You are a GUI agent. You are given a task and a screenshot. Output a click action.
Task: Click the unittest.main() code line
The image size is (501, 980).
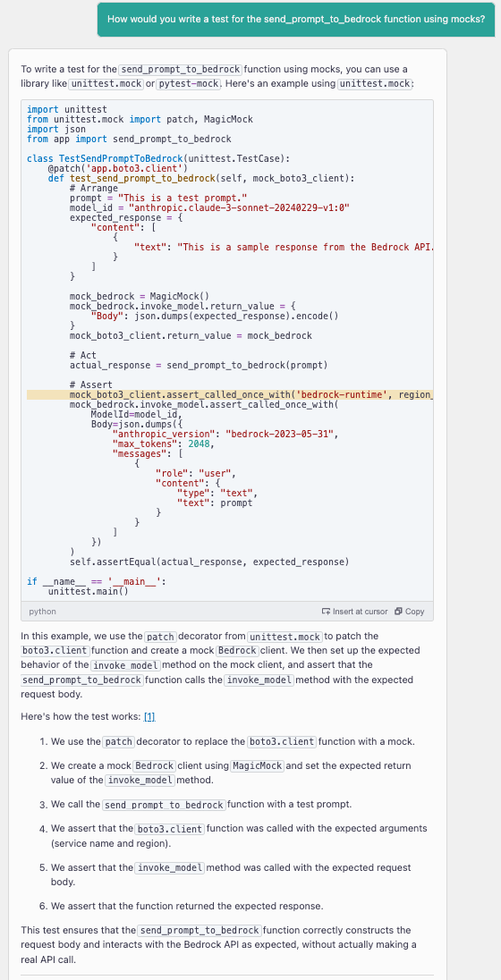pyautogui.click(x=89, y=591)
